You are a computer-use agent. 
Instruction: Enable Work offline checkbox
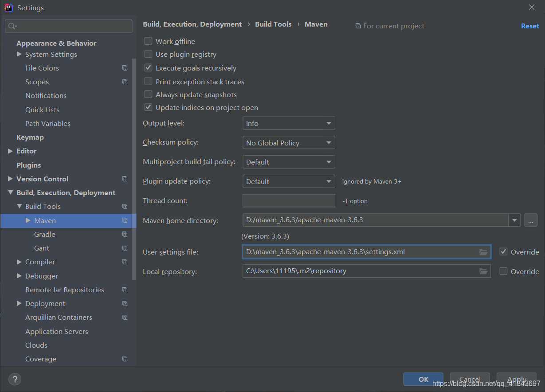click(x=149, y=41)
